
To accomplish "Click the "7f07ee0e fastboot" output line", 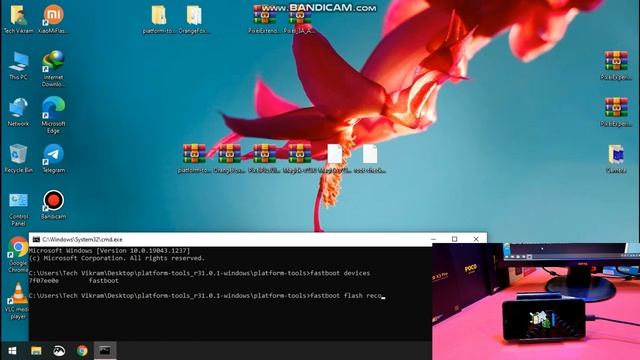I will tap(74, 281).
